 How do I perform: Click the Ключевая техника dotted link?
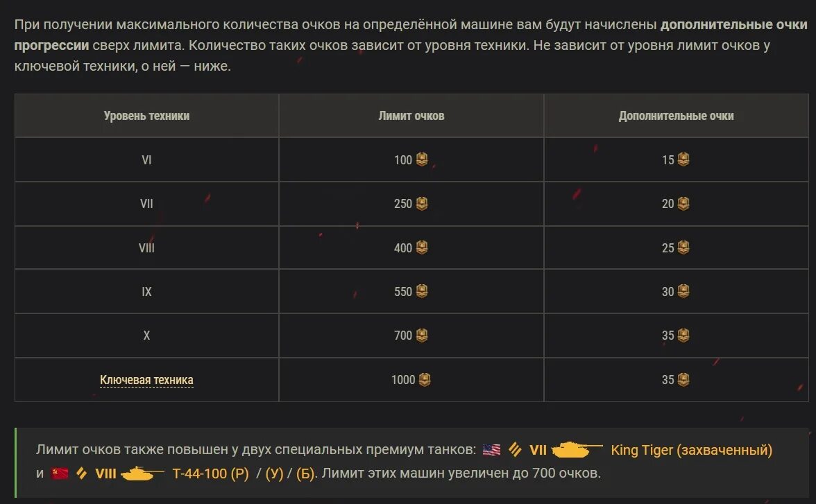pos(146,380)
